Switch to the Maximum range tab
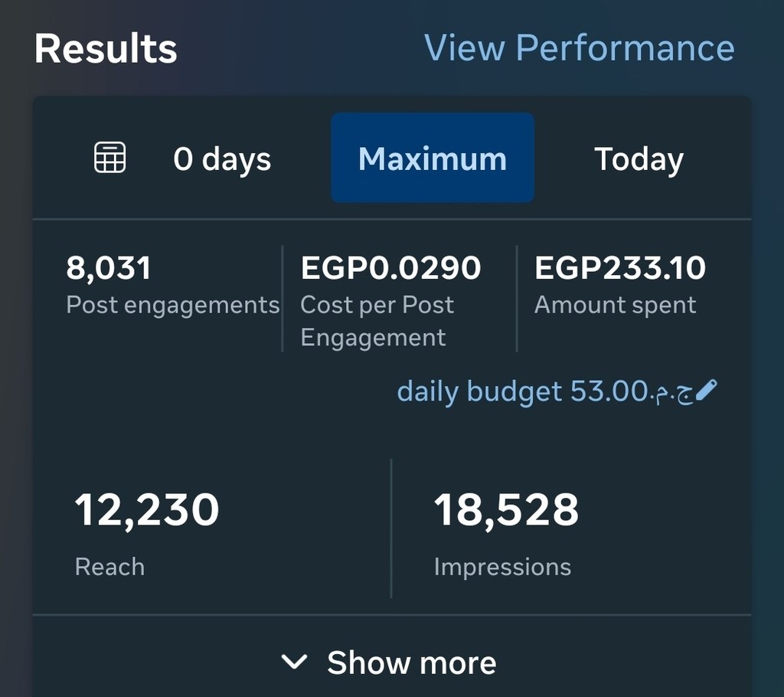 [x=433, y=159]
